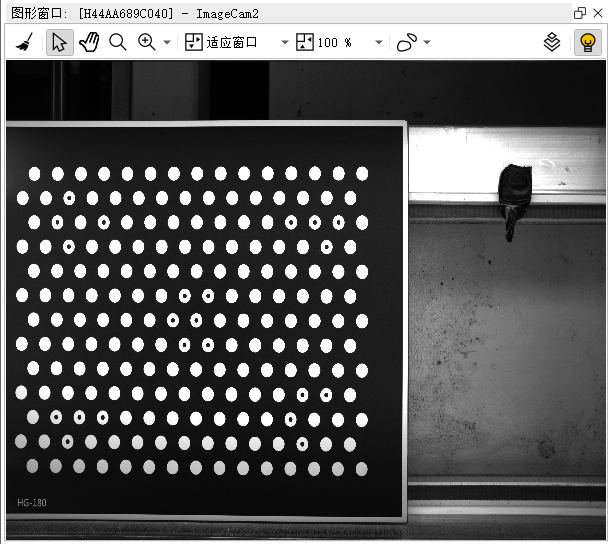The height and width of the screenshot is (544, 609).
Task: Click the HG-180 label on calibration board
Action: (32, 502)
